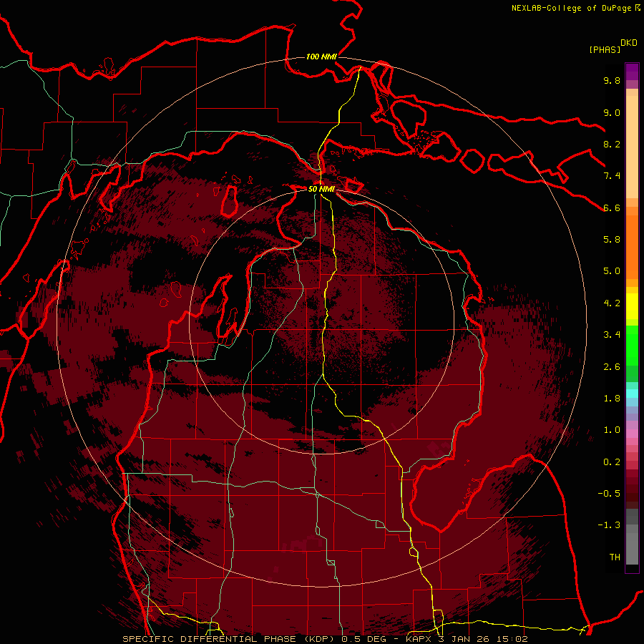Click the 8.2 scale value
The width and height of the screenshot is (644, 644).
612,144
